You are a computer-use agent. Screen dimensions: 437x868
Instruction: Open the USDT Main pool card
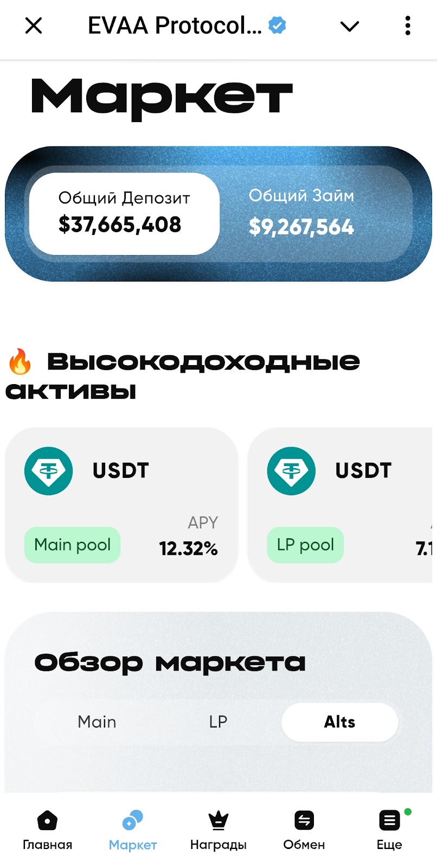(121, 505)
